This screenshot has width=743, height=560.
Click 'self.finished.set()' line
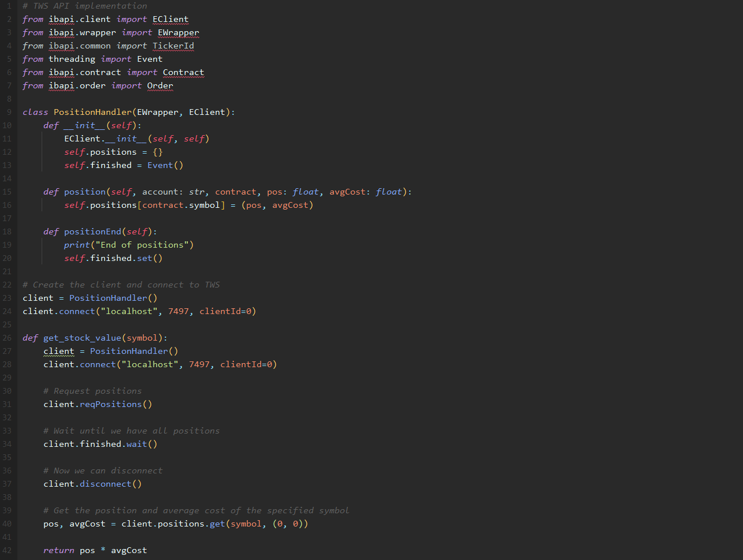[x=113, y=258]
